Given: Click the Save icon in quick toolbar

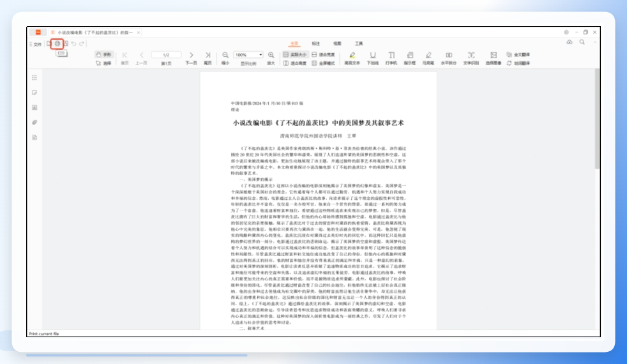Looking at the screenshot, I should pos(66,43).
